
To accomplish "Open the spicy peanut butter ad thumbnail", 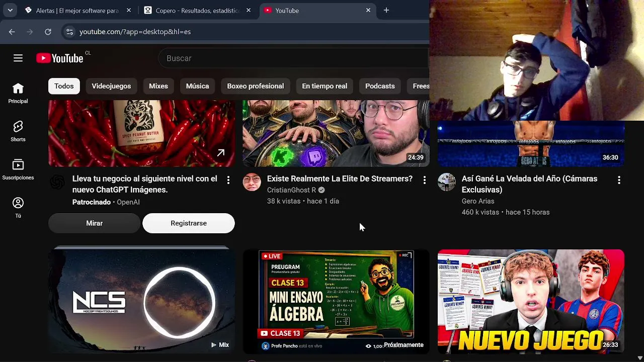I will (141, 133).
